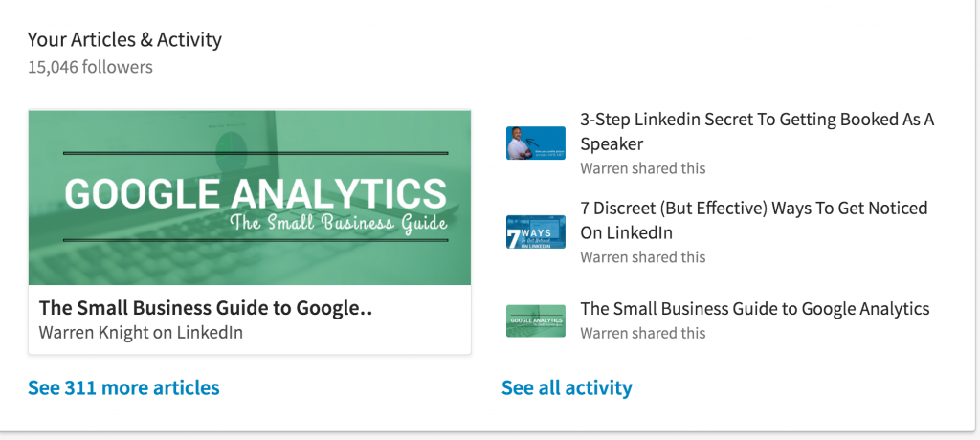The height and width of the screenshot is (440, 980).
Task: Open "3-Step Linkedin Secret" article title
Action: (x=757, y=132)
